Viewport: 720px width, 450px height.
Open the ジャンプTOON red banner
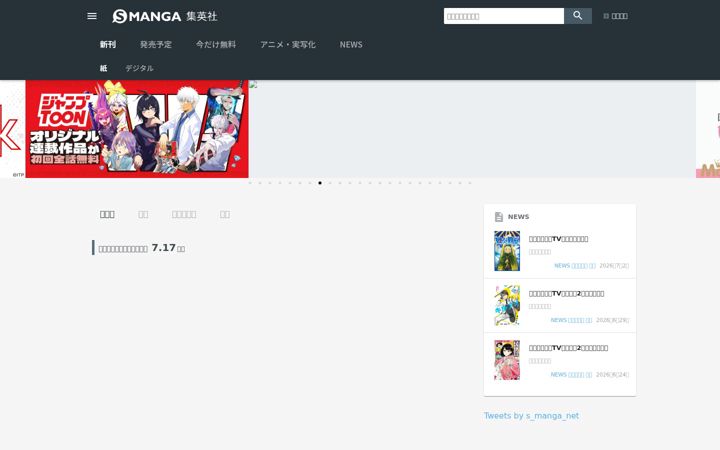tap(137, 129)
